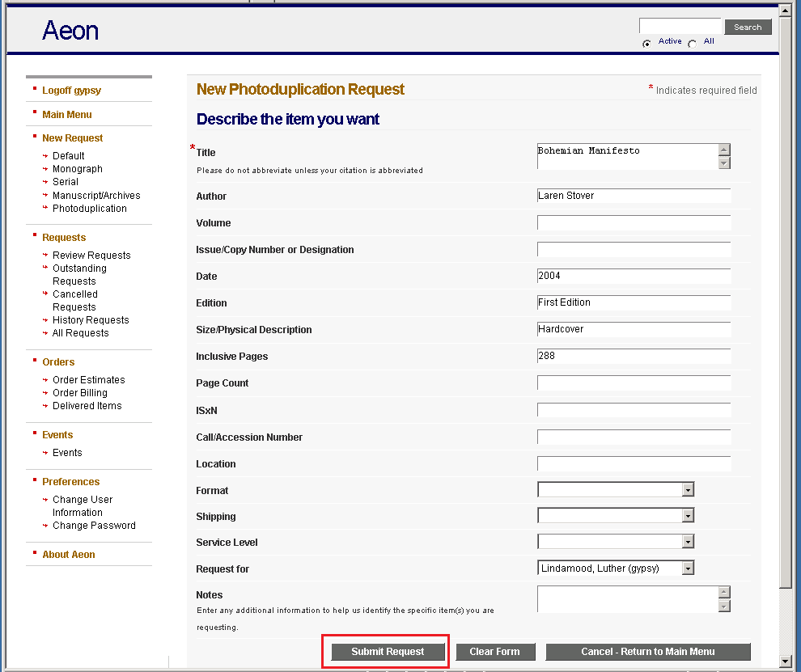Click the Aeon logo
The width and height of the screenshot is (801, 672).
point(70,31)
